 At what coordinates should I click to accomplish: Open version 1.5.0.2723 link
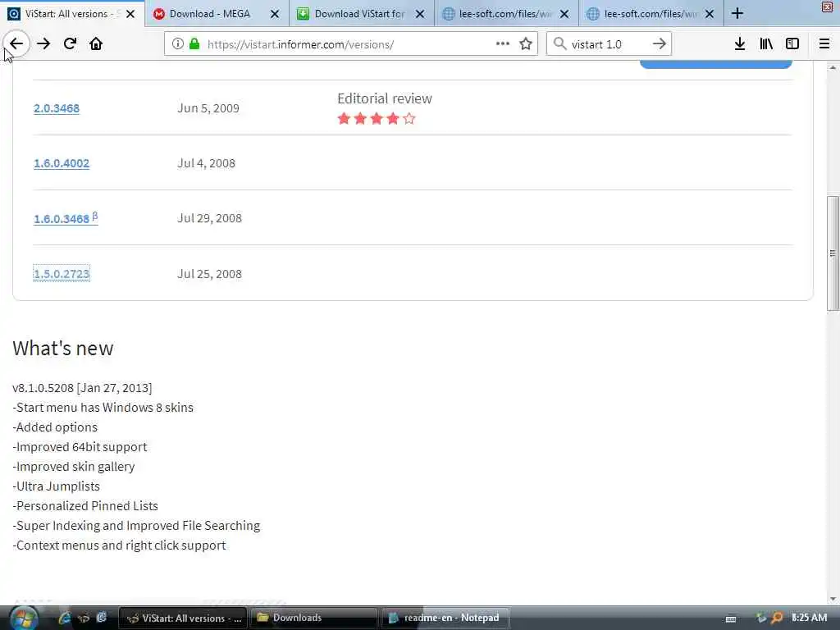62,274
